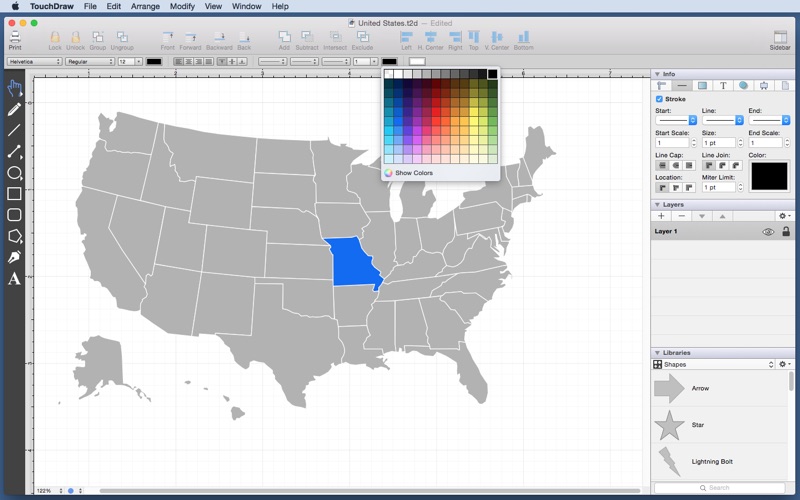Select first stroke Location option
Image resolution: width=800 pixels, height=500 pixels.
(x=662, y=188)
